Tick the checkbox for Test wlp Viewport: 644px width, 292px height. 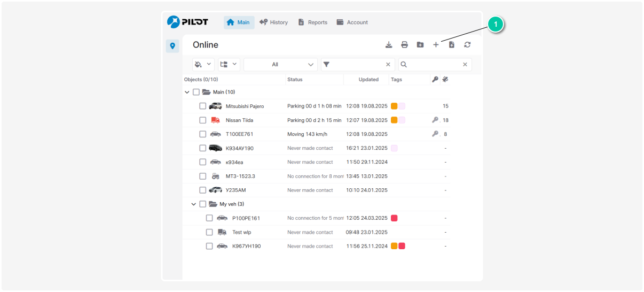[209, 232]
